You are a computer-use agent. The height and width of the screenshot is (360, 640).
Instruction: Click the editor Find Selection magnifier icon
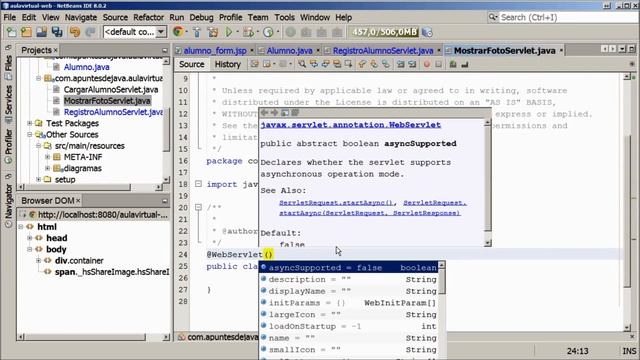pos(302,64)
